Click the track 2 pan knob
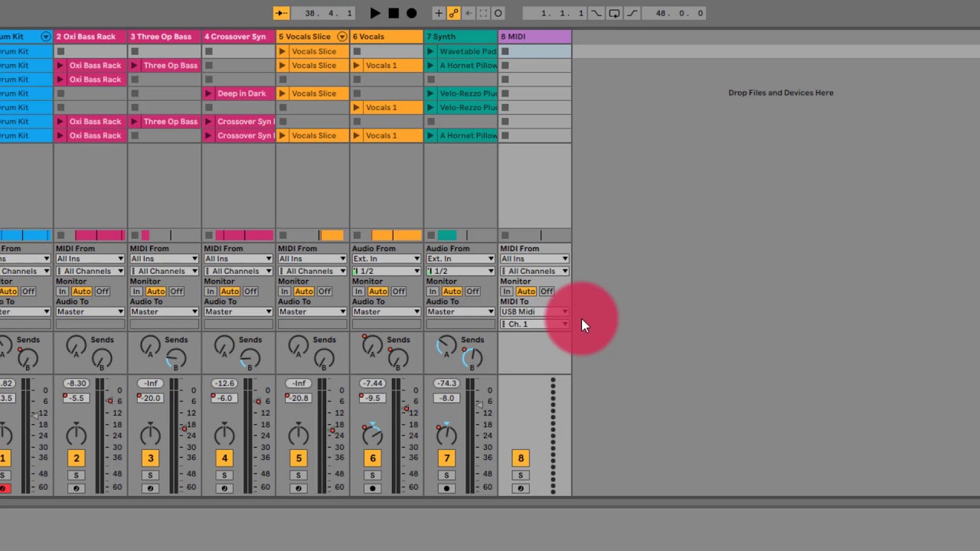The height and width of the screenshot is (551, 980). click(x=76, y=435)
